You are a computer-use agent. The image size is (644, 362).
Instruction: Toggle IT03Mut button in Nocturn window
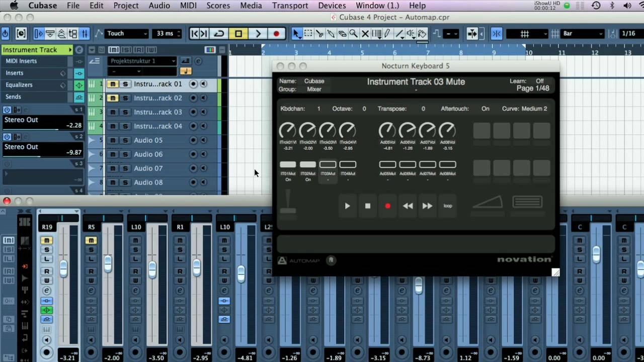point(328,164)
